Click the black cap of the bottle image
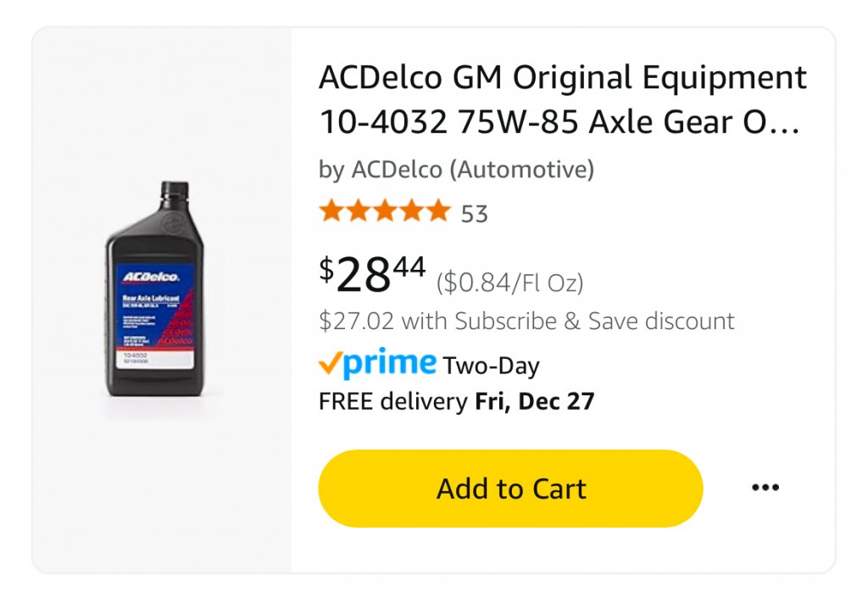 (x=175, y=190)
